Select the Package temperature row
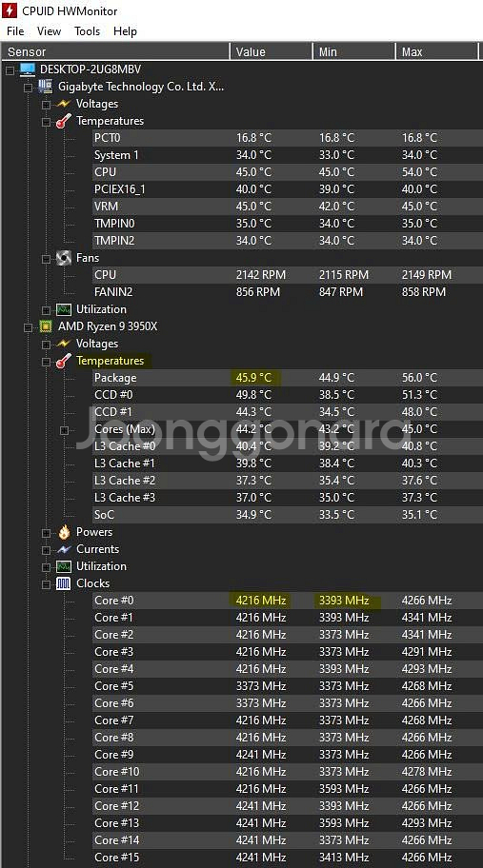This screenshot has height=868, width=483. click(x=287, y=378)
